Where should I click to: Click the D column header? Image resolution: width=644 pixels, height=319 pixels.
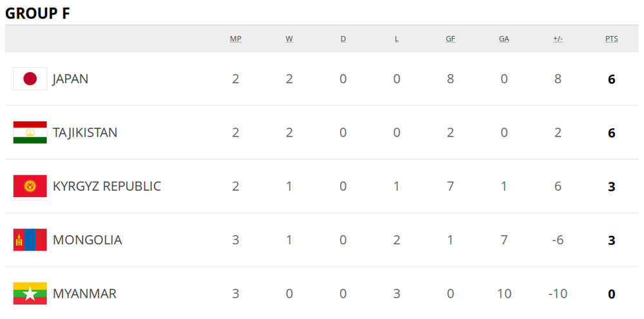tap(343, 39)
